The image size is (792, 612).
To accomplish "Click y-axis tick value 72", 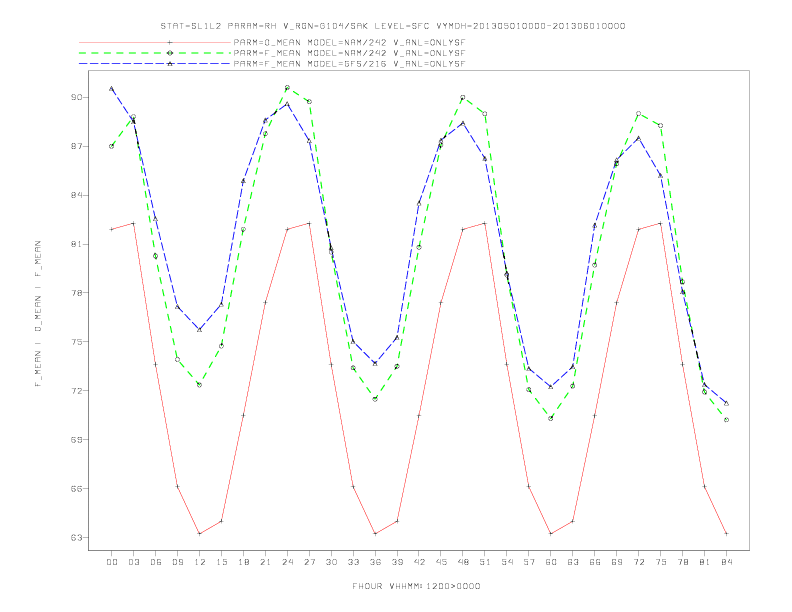I will click(76, 391).
